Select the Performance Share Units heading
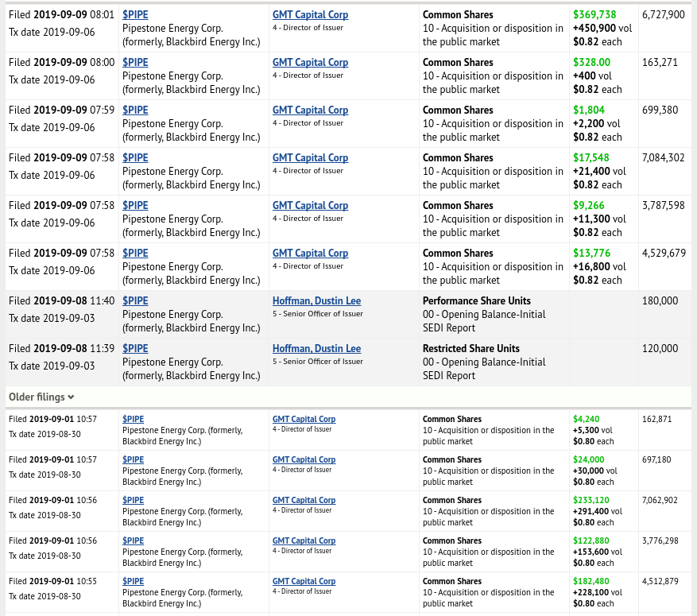The height and width of the screenshot is (616, 697). pos(477,301)
